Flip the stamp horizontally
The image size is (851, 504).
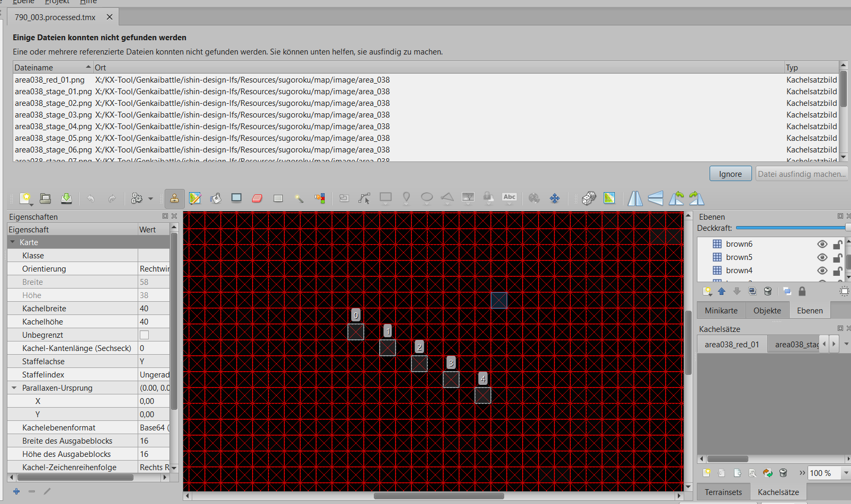click(635, 199)
